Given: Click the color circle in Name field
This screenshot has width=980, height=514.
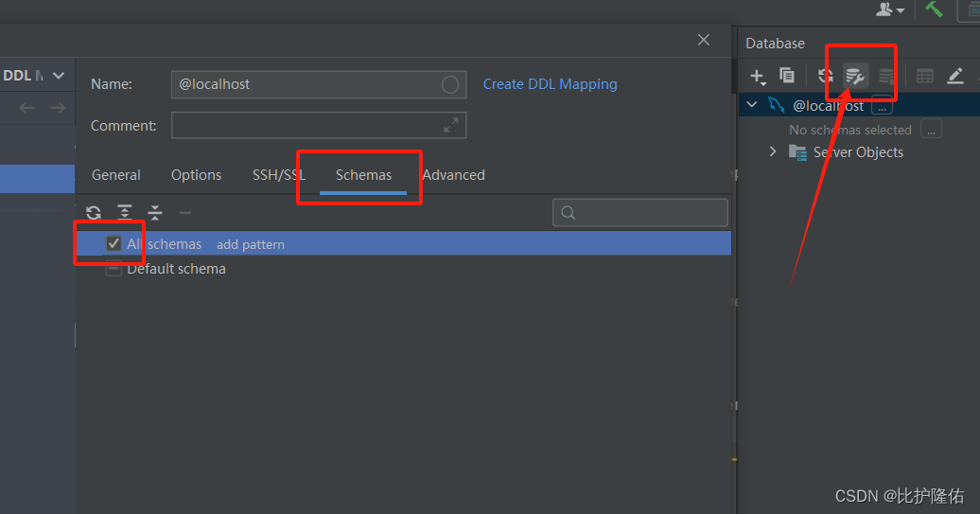Looking at the screenshot, I should tap(450, 84).
